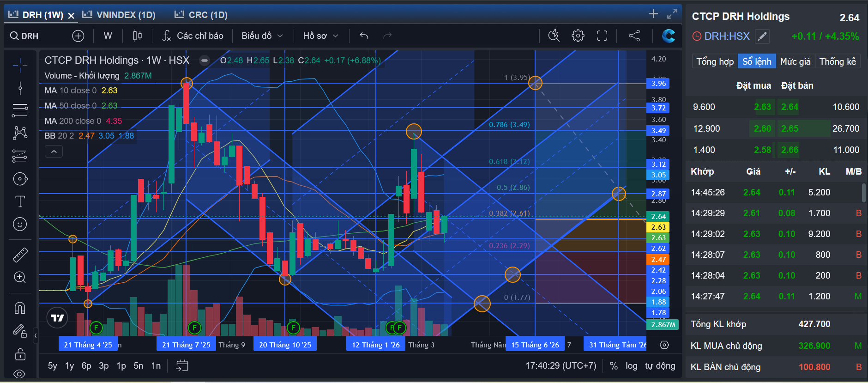The width and height of the screenshot is (868, 383).
Task: Click the MA 200 close indicator legend
Action: tap(83, 121)
